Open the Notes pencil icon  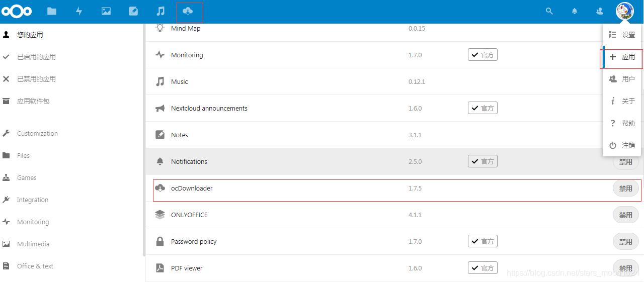pyautogui.click(x=133, y=11)
